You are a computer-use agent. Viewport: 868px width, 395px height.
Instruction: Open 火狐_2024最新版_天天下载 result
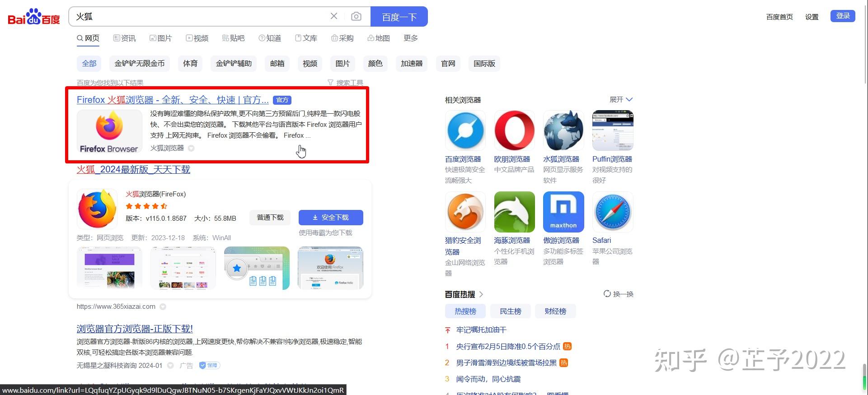point(133,169)
